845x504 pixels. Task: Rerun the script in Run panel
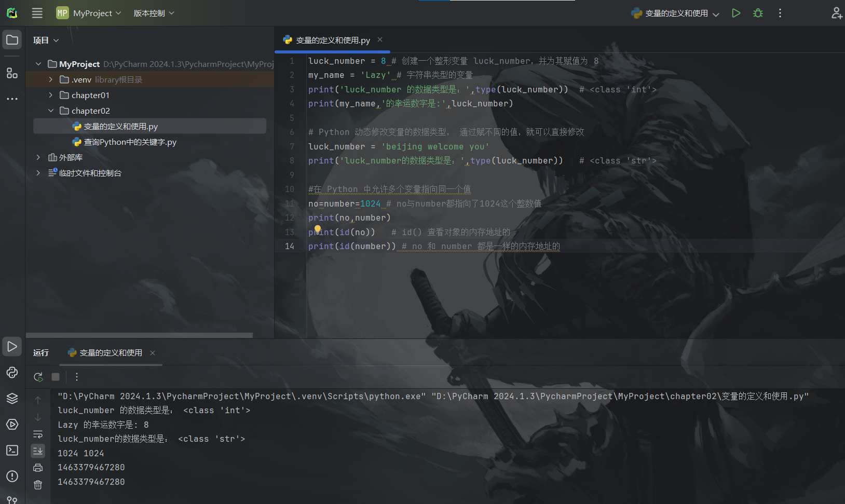(x=38, y=377)
